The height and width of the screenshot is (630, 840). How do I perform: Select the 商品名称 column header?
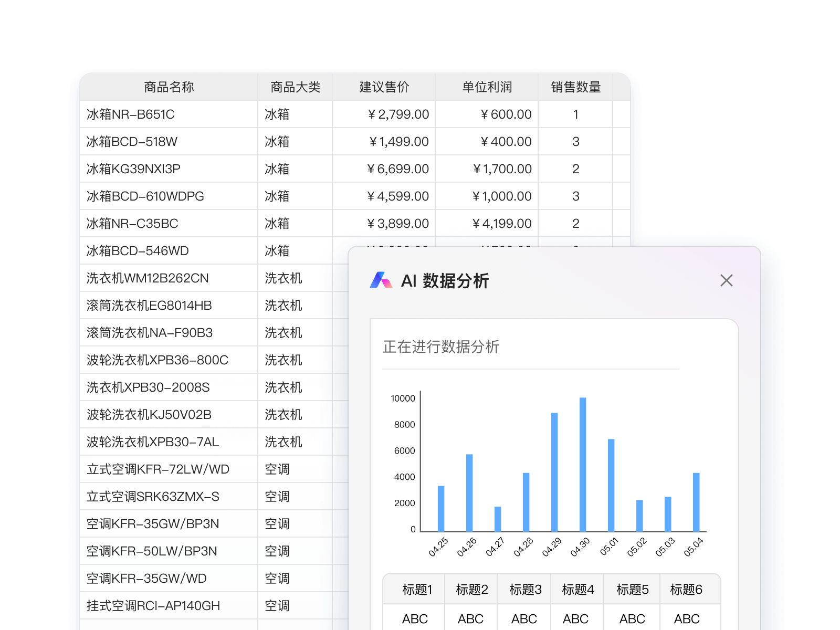coord(169,87)
